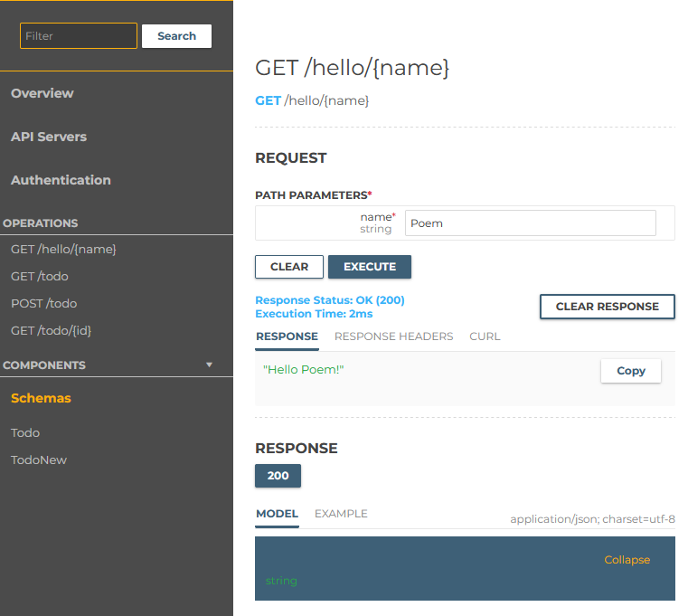
Task: Copy the response text
Action: pos(630,371)
